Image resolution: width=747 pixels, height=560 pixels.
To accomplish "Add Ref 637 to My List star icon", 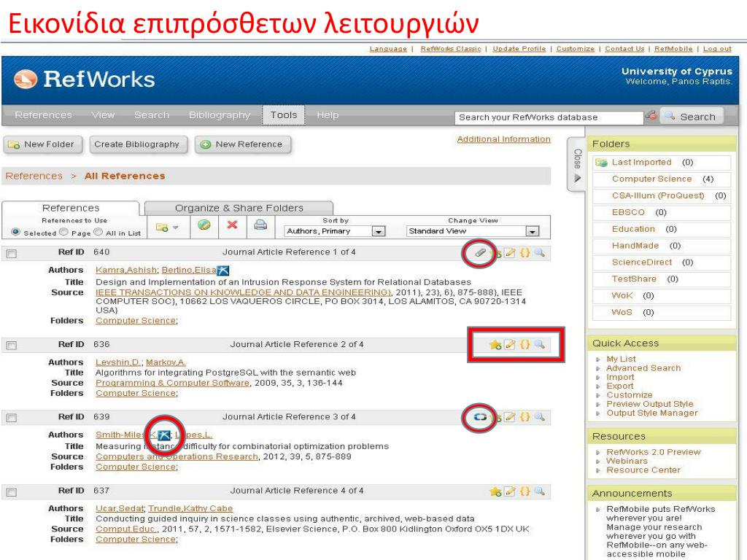I will click(495, 491).
